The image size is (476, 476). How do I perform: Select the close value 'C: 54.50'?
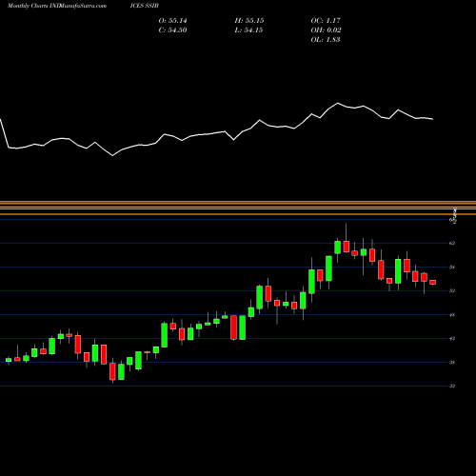click(172, 30)
